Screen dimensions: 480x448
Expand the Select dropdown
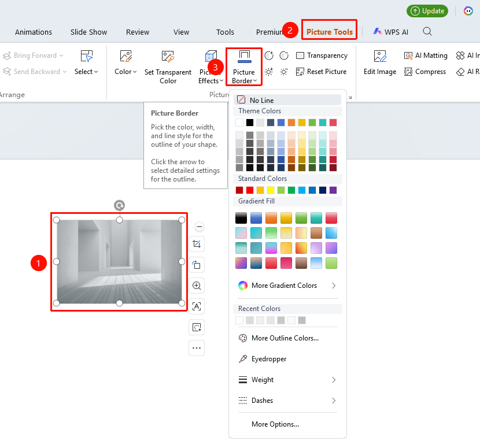[x=86, y=63]
